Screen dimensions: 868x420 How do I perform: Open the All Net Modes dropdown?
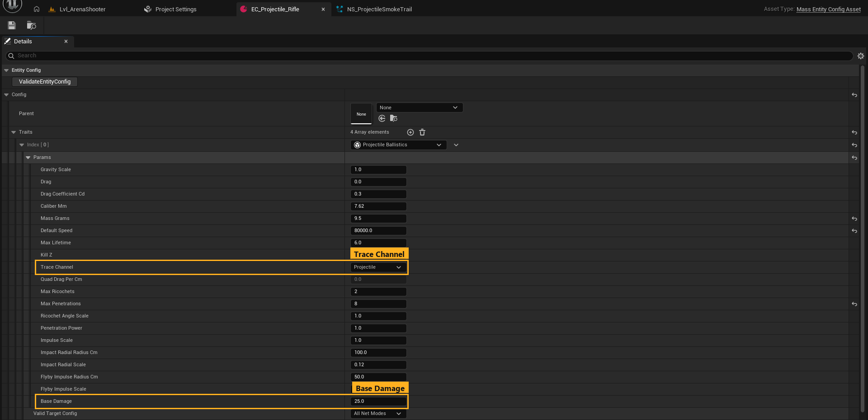(x=378, y=414)
